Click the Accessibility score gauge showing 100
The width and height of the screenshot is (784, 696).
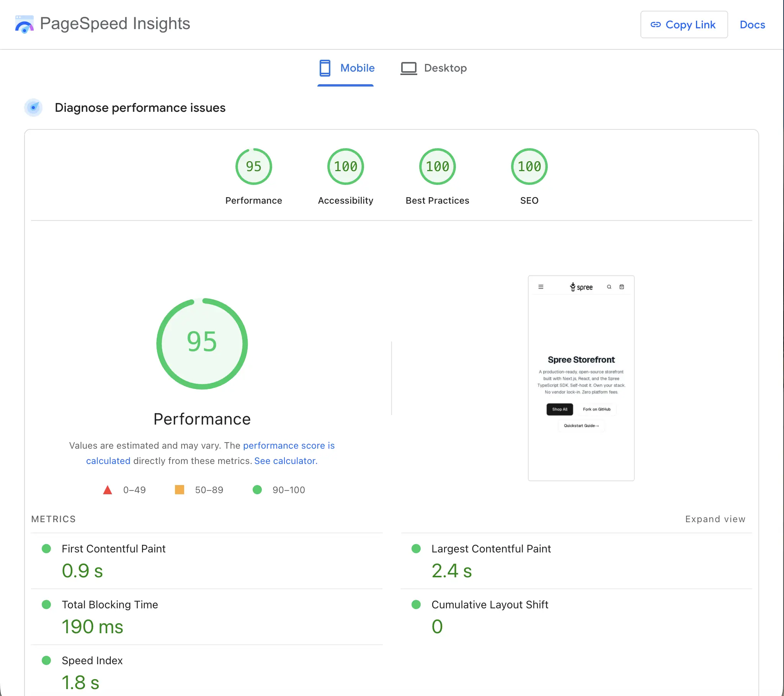pos(345,166)
